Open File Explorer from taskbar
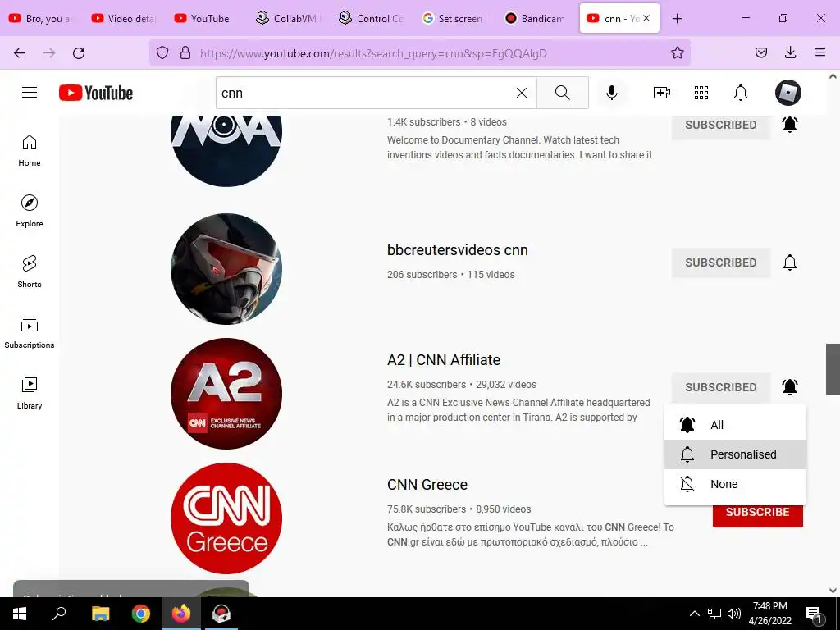This screenshot has width=840, height=630. (x=100, y=614)
